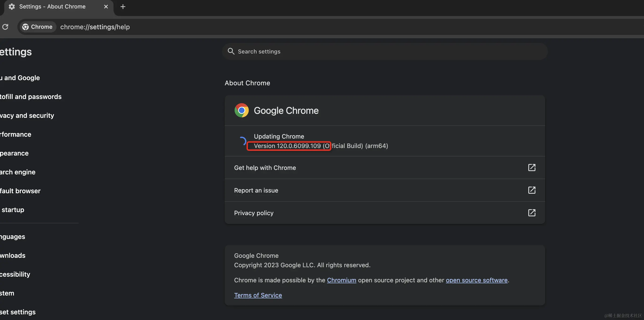Open the Terms of Service link

click(258, 295)
